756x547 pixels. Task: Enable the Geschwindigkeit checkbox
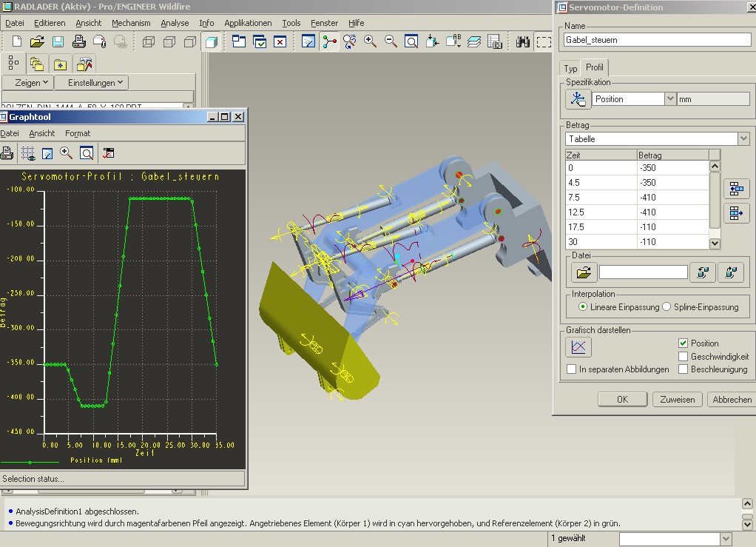pos(684,356)
